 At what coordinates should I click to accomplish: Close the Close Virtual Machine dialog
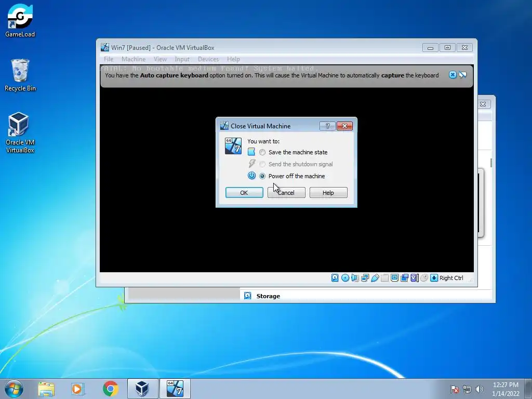345,126
